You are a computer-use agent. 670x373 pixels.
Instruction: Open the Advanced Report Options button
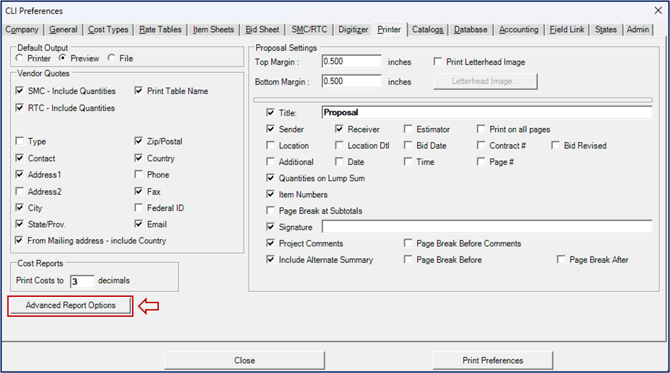(71, 305)
